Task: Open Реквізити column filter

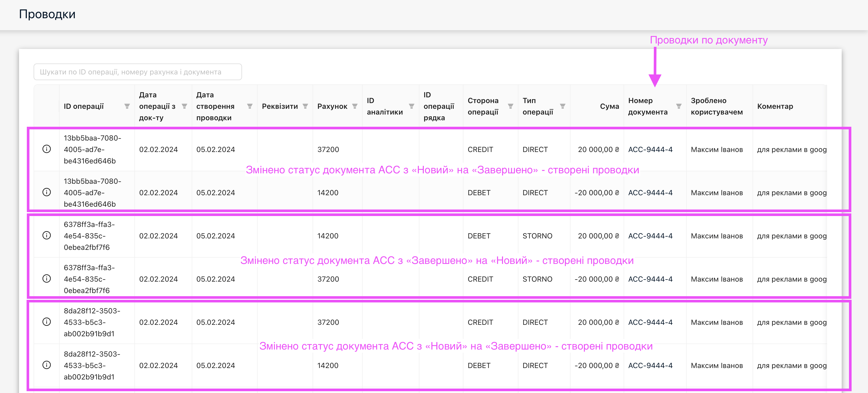Action: click(x=305, y=106)
